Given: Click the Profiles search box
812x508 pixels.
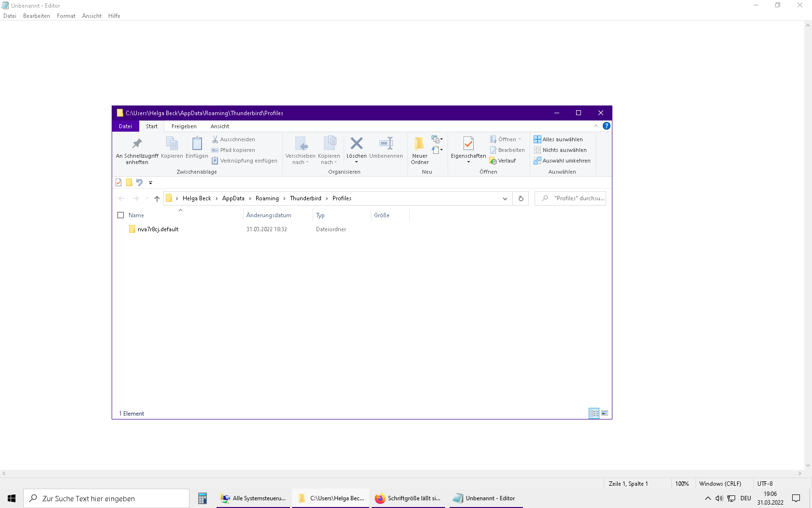Looking at the screenshot, I should [x=575, y=198].
